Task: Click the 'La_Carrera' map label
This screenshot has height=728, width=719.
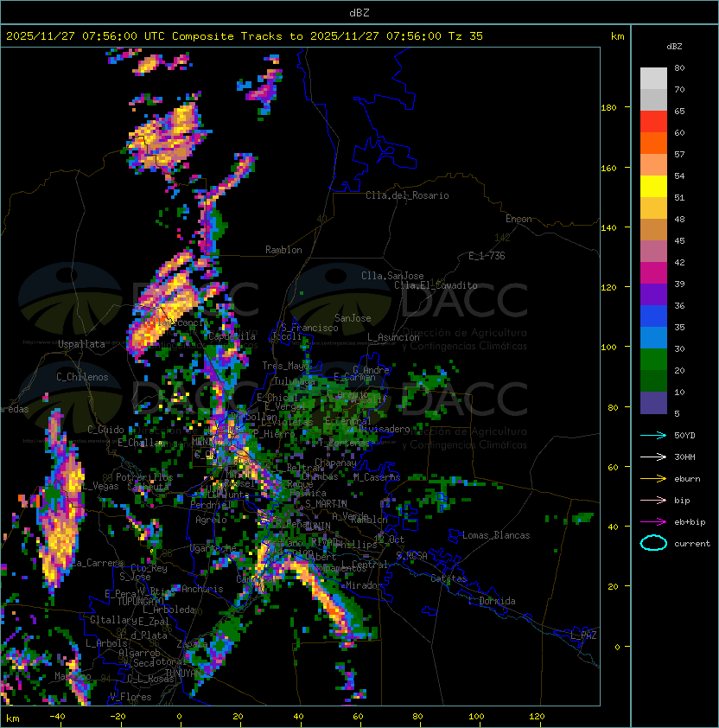Action: 97,563
